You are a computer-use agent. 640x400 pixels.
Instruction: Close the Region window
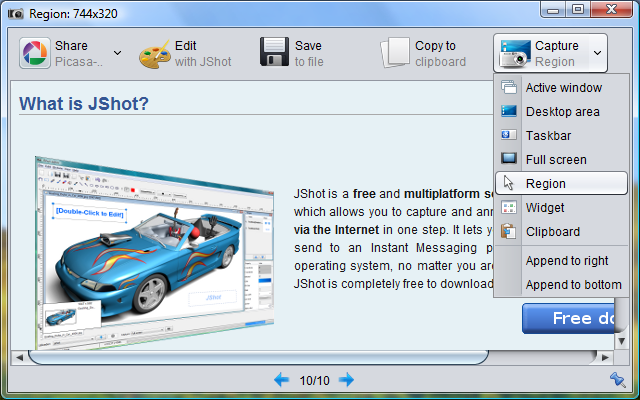coord(611,10)
